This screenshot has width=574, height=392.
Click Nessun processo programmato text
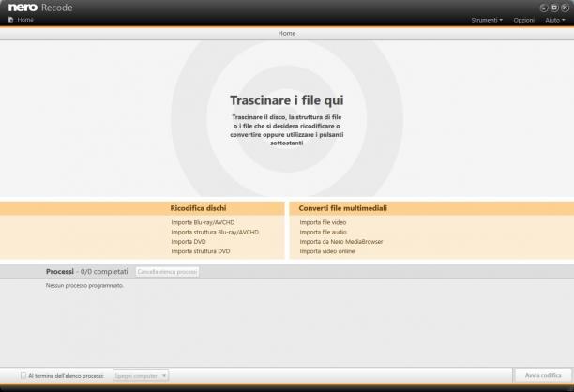[84, 285]
